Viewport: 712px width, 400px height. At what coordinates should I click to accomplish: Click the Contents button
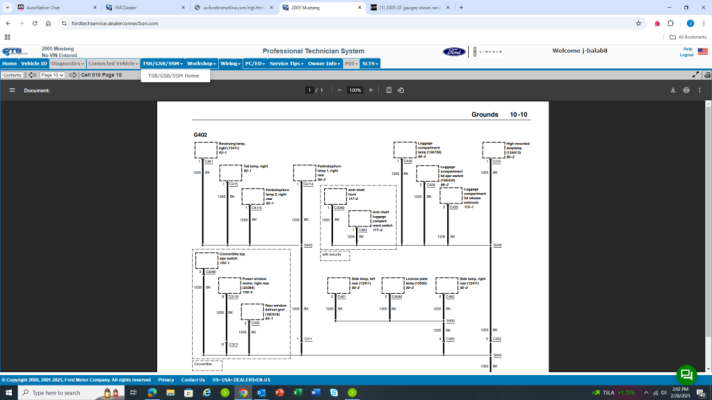pyautogui.click(x=12, y=75)
